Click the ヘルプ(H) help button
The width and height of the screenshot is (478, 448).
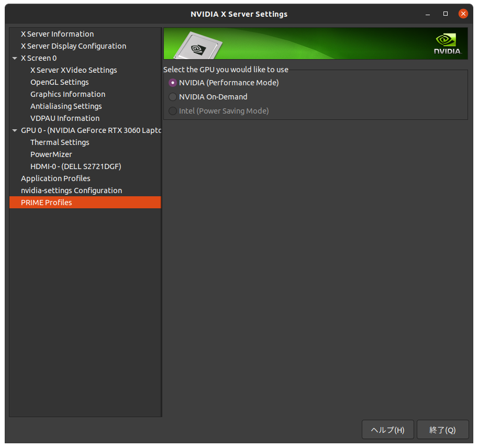[388, 430]
